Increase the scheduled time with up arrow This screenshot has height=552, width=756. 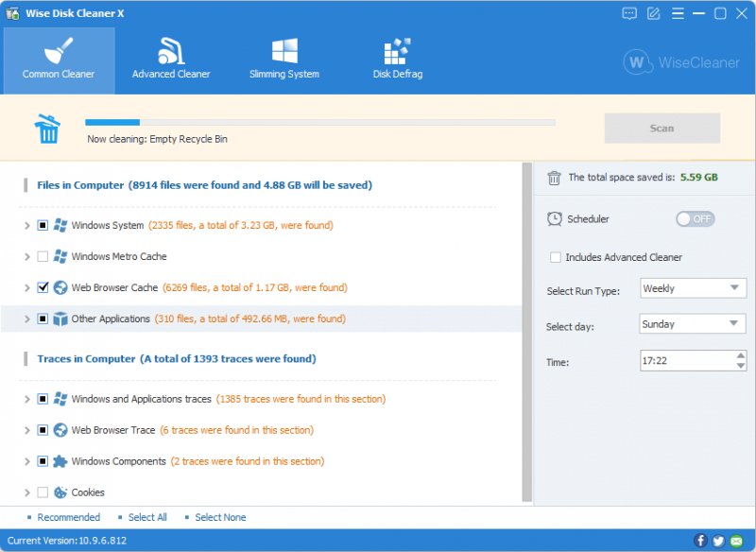click(741, 355)
